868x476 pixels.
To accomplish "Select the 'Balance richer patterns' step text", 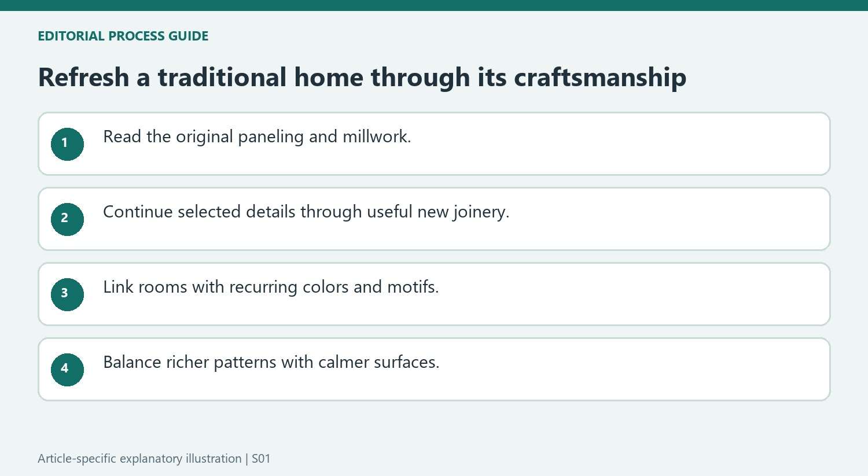I will coord(271,363).
